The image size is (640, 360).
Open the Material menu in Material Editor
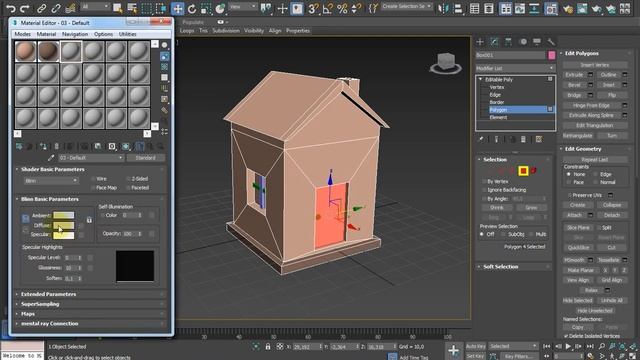[46, 34]
